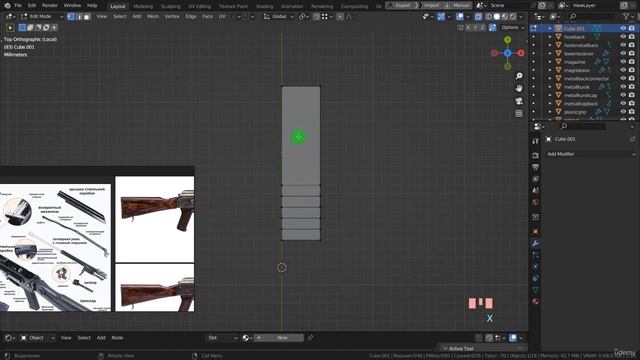Click the camera view viewport icon
This screenshot has width=640, height=360.
(x=519, y=101)
